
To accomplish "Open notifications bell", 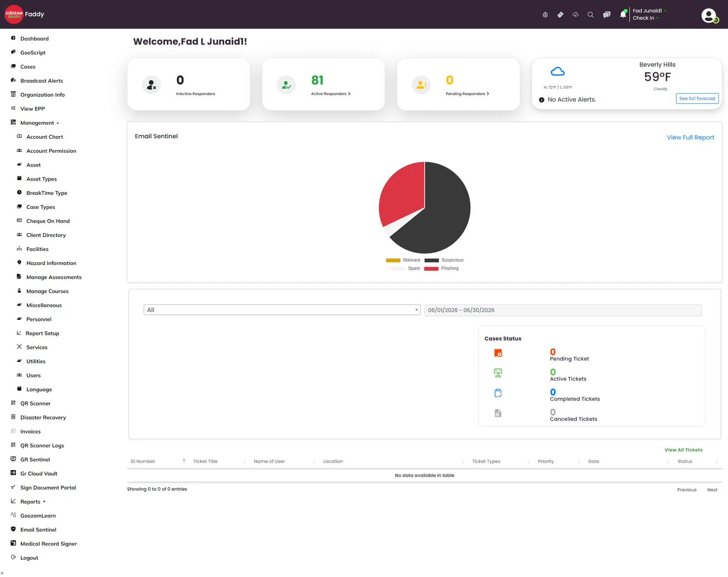I will click(623, 15).
